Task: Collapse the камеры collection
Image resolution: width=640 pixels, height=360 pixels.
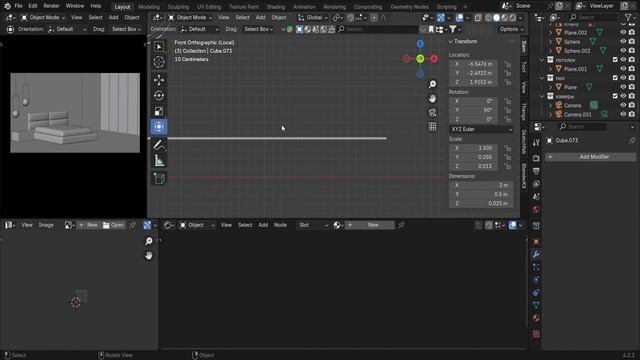Action: 542,96
